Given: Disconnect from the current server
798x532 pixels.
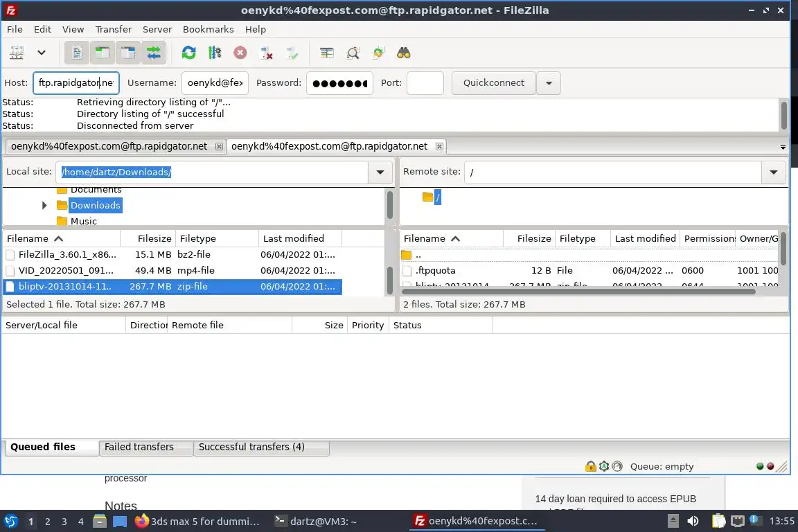Looking at the screenshot, I should [266, 53].
